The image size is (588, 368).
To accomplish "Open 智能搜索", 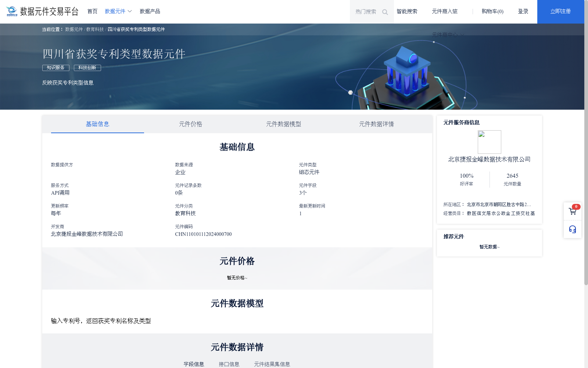I will [x=407, y=11].
